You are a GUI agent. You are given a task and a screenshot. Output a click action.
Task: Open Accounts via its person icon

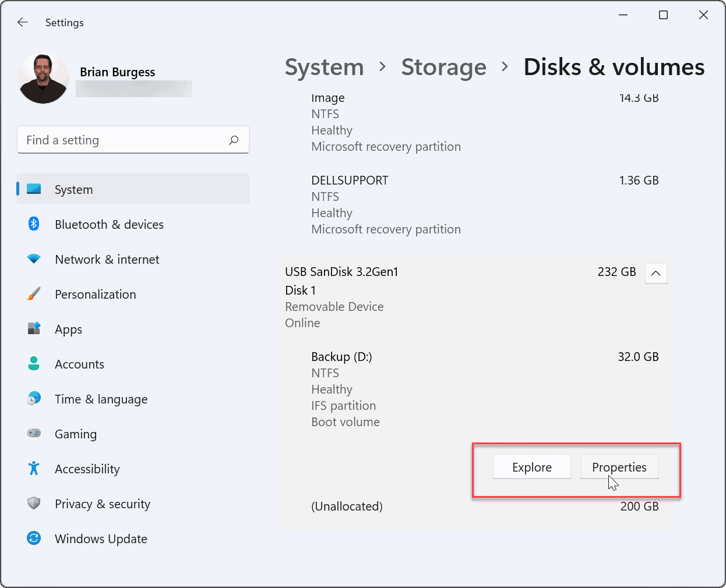tap(33, 364)
